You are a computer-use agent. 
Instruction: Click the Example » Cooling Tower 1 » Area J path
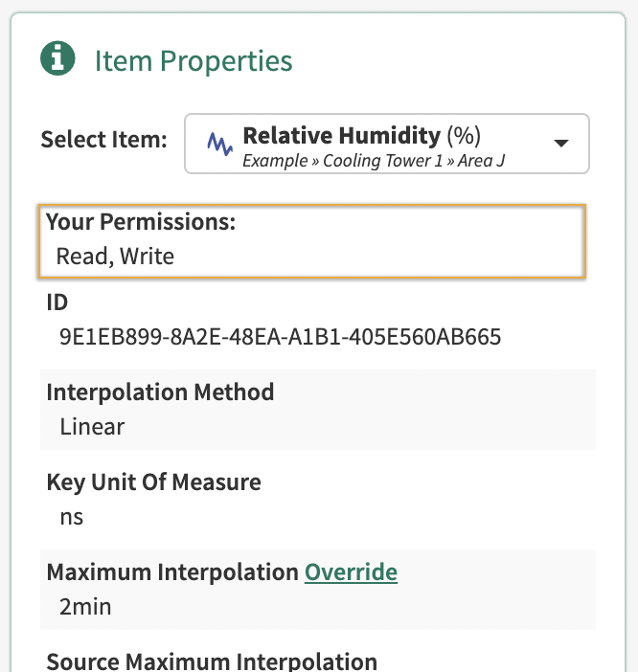(374, 161)
